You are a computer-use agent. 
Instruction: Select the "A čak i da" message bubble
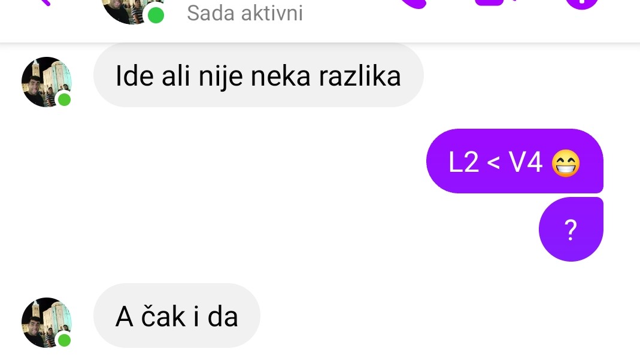pos(177,316)
